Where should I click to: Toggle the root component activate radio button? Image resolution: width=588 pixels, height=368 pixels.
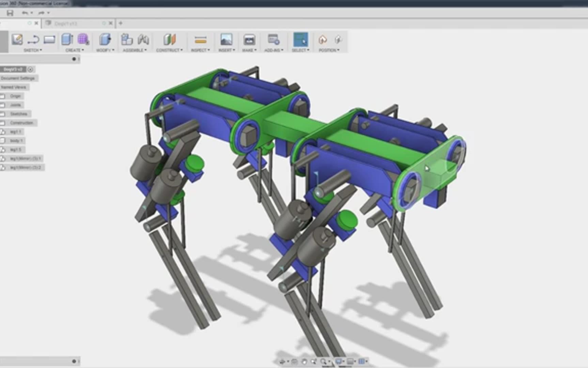tap(30, 69)
